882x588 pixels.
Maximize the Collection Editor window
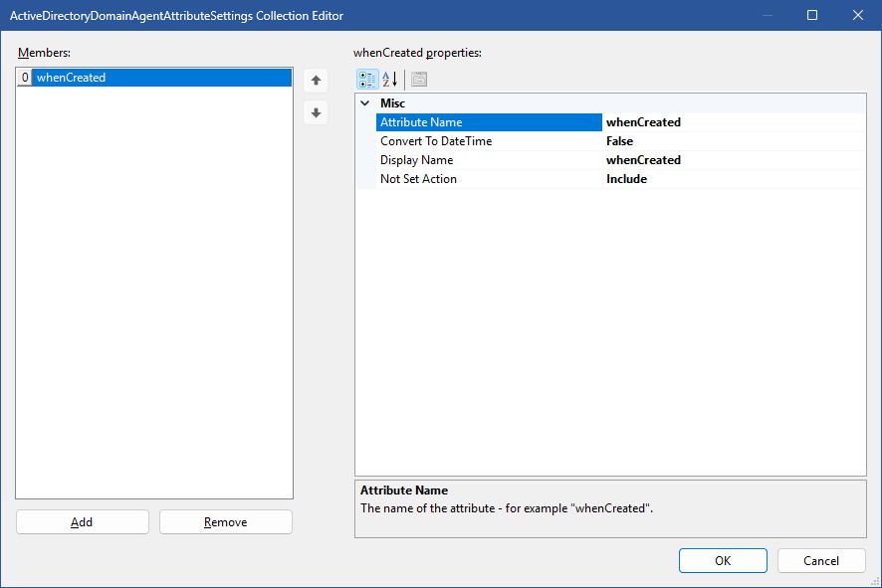pos(812,15)
